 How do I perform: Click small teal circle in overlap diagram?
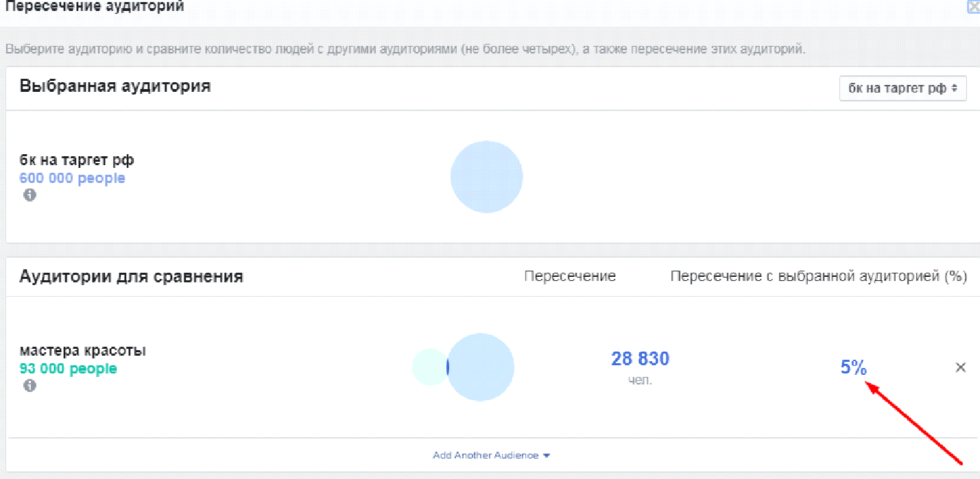coord(427,367)
